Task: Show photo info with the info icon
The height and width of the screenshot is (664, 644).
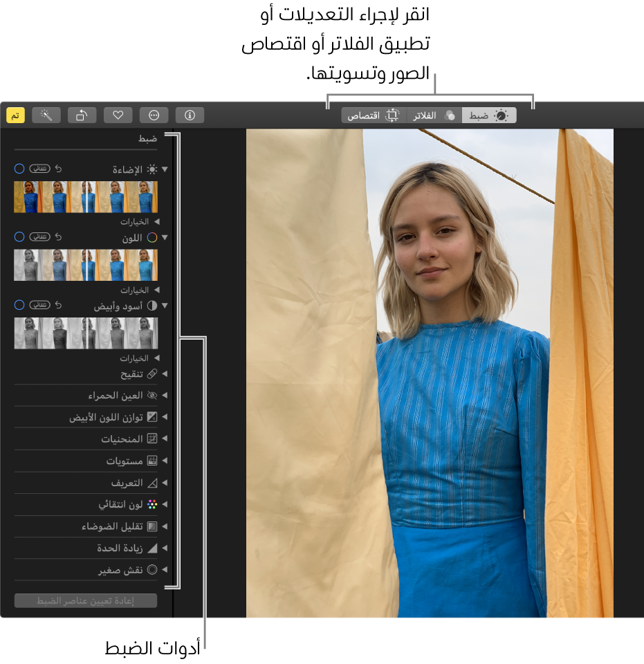Action: pos(190,116)
